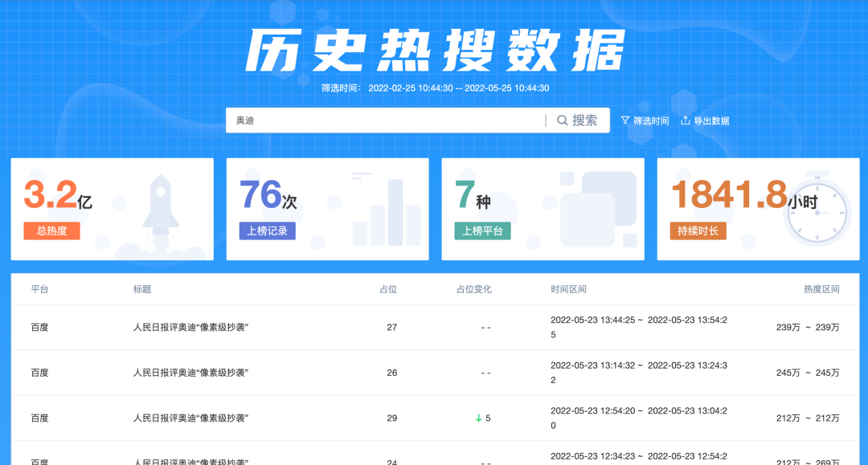The image size is (868, 465).
Task: Click the title in the rank 29 row
Action: pos(190,418)
